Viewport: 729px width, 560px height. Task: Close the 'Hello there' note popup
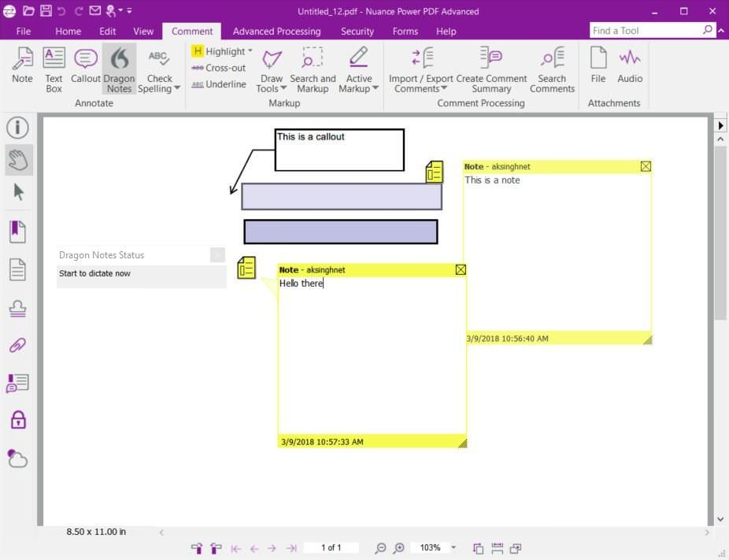[x=461, y=270]
